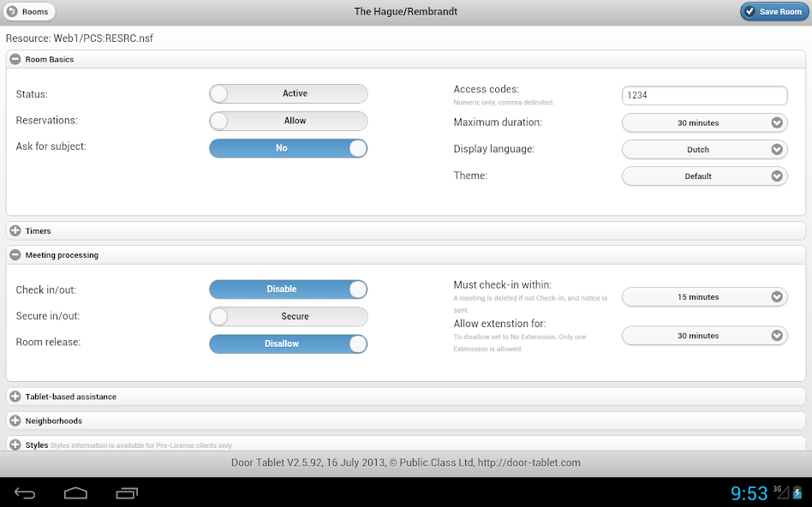Collapse Meeting processing via its minus icon
This screenshot has width=812, height=507.
pos(15,255)
